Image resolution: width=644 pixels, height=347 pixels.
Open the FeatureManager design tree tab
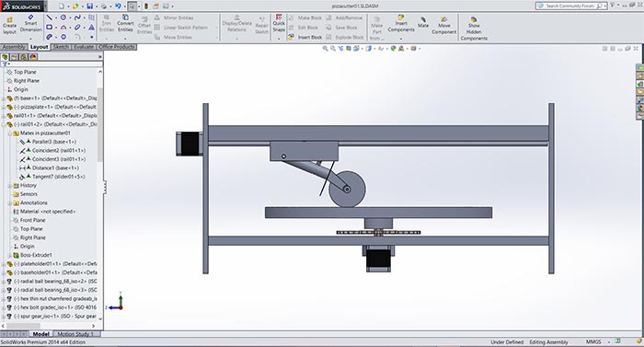[5, 57]
